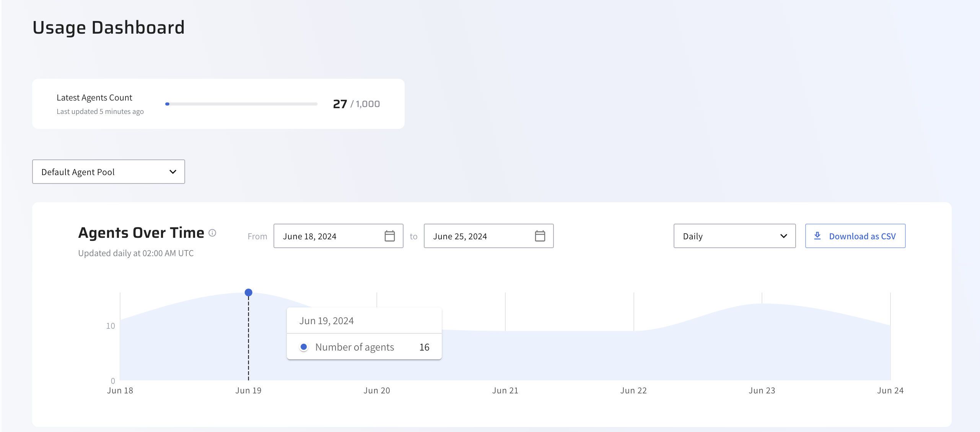
Task: Click the Jun 21 label on chart axis
Action: [505, 391]
